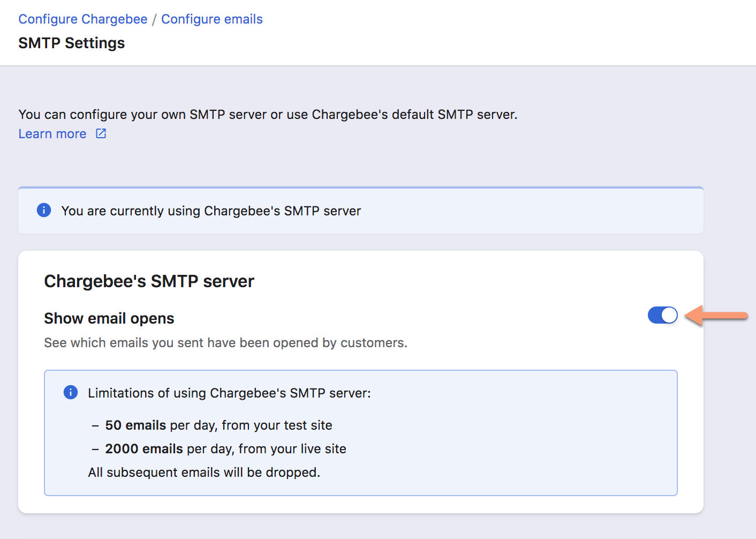This screenshot has height=539, width=756.
Task: Click the Chargebee's SMTP server card heading
Action: tap(149, 281)
